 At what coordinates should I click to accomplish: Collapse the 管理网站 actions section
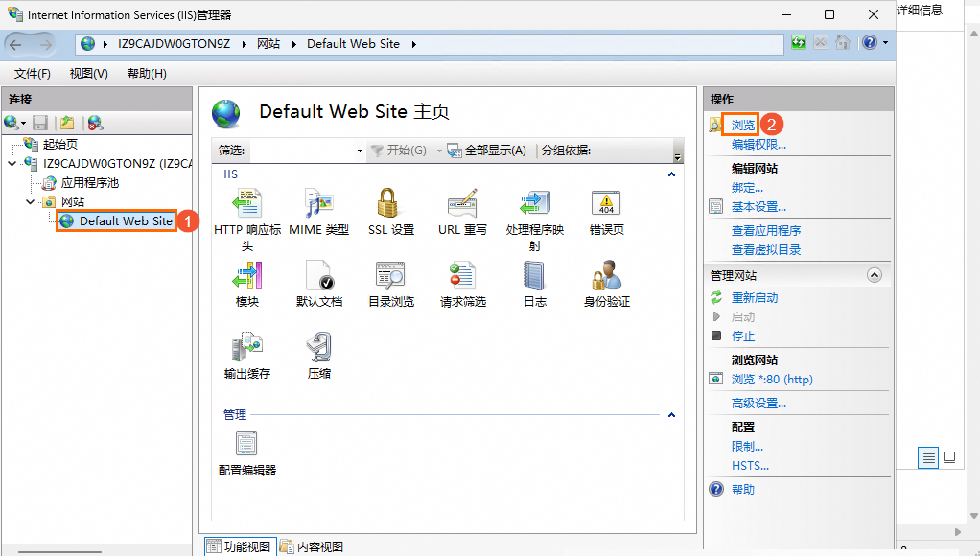(875, 275)
